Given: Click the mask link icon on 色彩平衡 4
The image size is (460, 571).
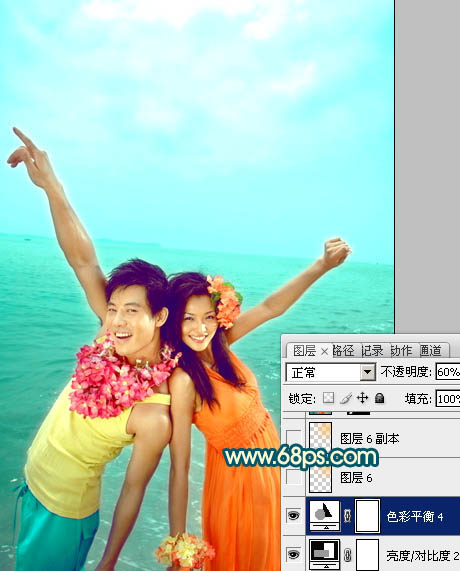Looking at the screenshot, I should click(x=347, y=516).
